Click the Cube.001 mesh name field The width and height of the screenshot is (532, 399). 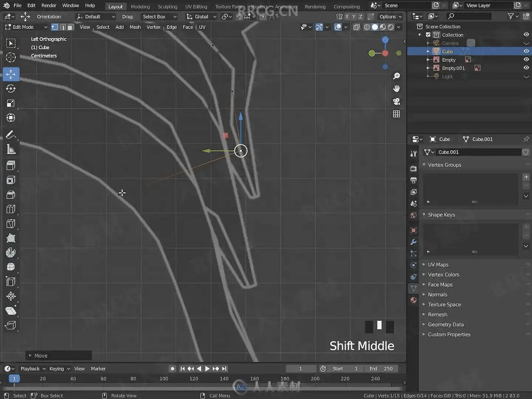[479, 152]
